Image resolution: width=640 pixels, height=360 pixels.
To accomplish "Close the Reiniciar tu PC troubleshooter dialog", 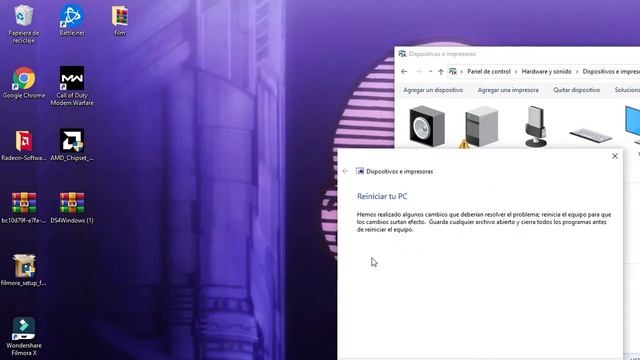I will coord(615,156).
